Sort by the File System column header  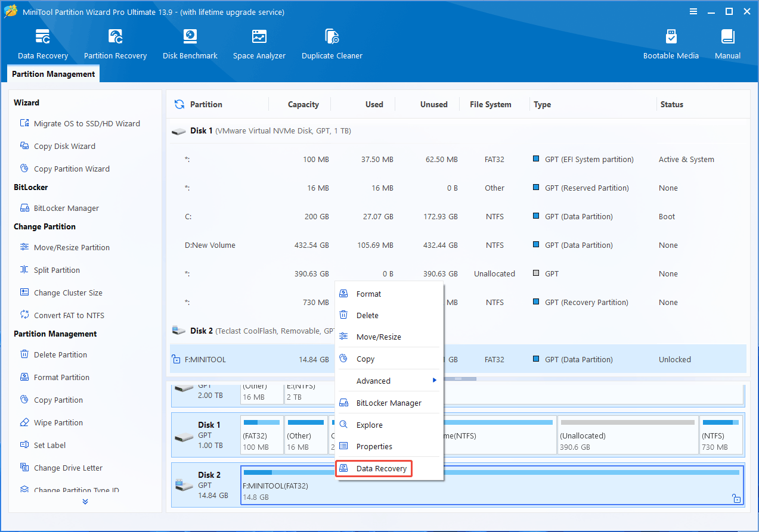pyautogui.click(x=490, y=104)
